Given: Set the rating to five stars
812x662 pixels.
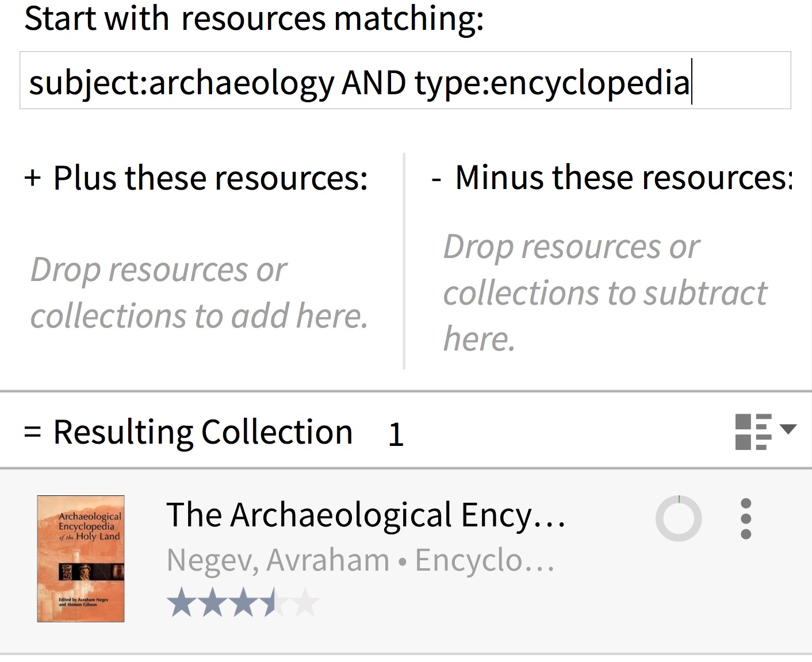Looking at the screenshot, I should pyautogui.click(x=305, y=602).
